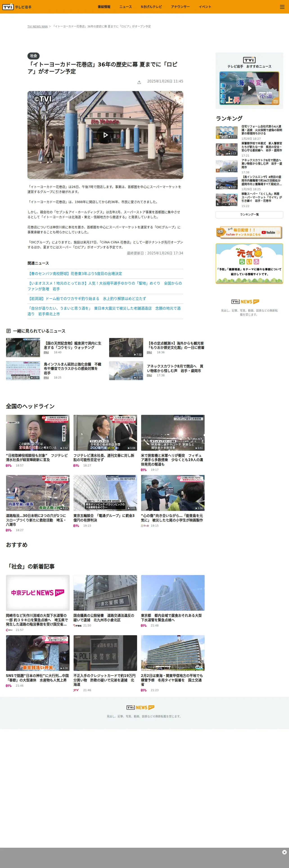Open 道路陥没 八潮市 headline thumbnail
Image resolution: width=289 pixels, height=868 pixels.
38,493
